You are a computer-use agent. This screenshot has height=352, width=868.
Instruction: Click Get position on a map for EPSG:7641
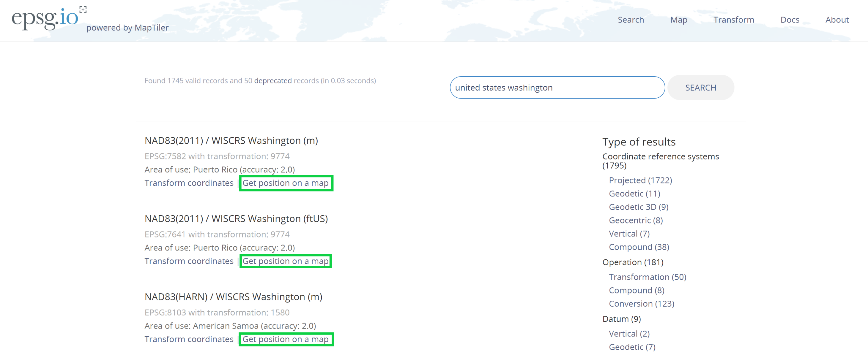(285, 261)
